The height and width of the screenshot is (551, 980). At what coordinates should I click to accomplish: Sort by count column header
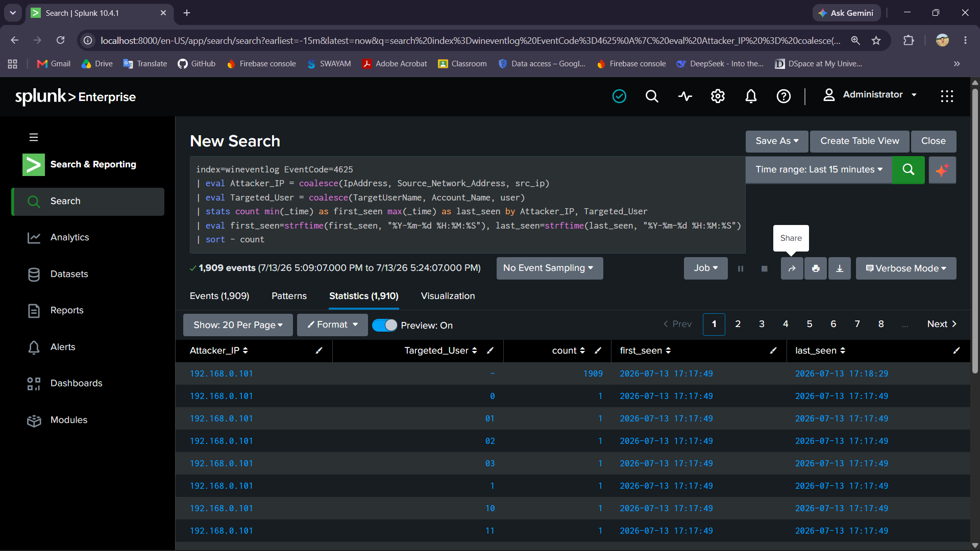pyautogui.click(x=568, y=350)
